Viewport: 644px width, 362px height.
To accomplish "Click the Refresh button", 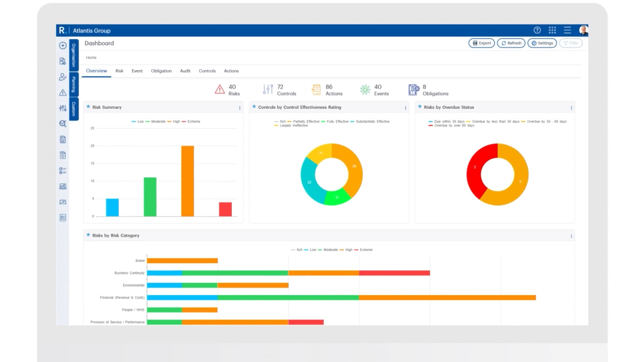I will tap(511, 43).
